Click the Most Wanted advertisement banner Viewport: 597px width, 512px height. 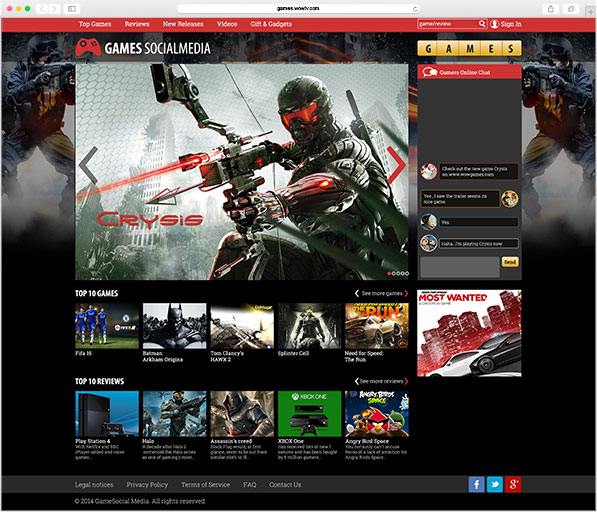pyautogui.click(x=469, y=333)
